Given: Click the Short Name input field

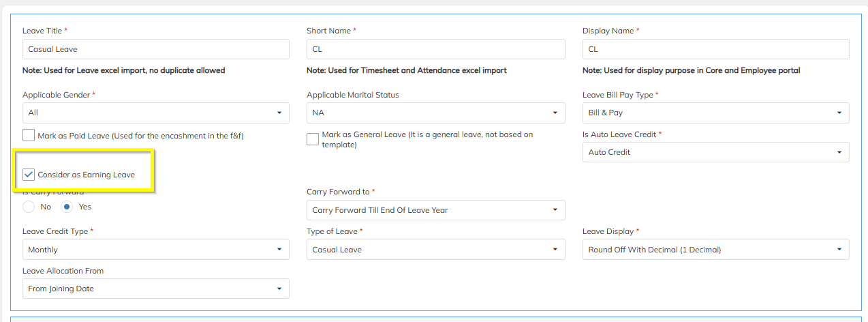Looking at the screenshot, I should pos(435,49).
